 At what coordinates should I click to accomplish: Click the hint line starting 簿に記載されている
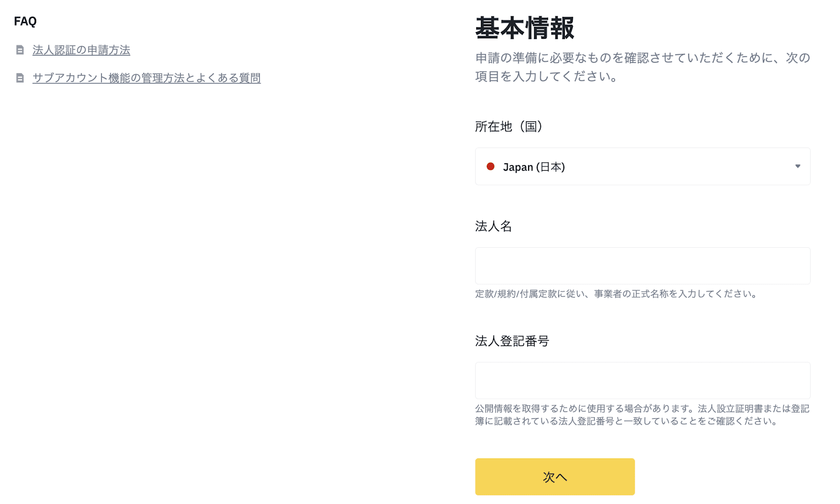(627, 421)
